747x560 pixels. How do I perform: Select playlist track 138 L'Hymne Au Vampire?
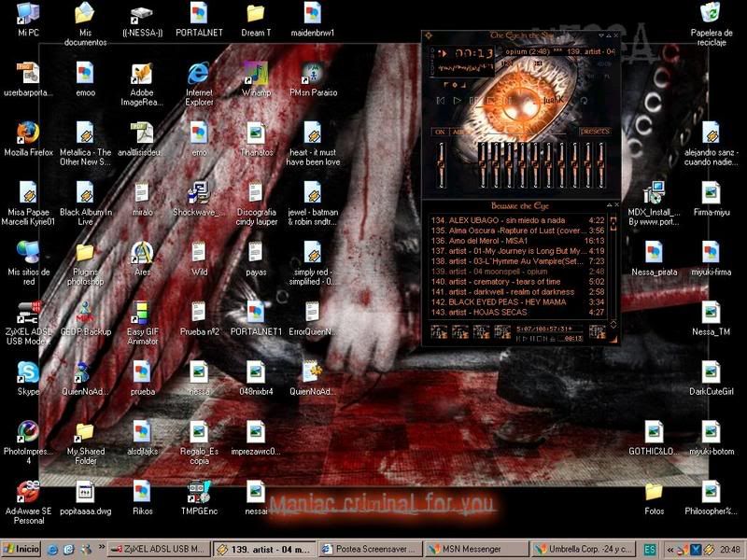(517, 261)
